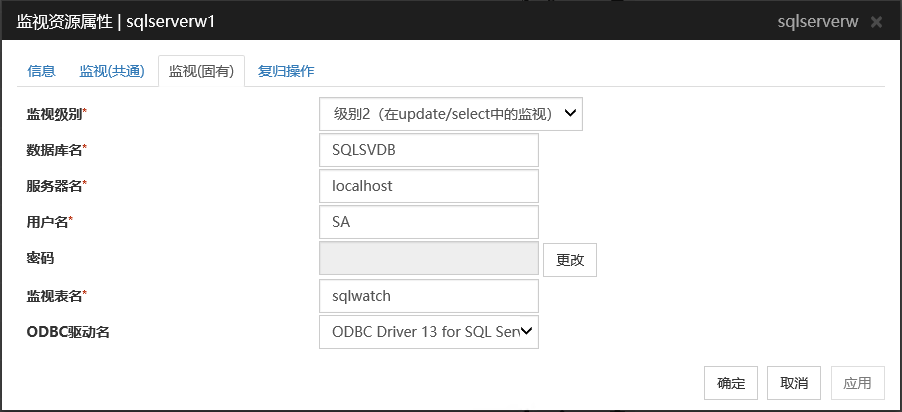Click the 应用 apply button
The height and width of the screenshot is (412, 902).
857,383
